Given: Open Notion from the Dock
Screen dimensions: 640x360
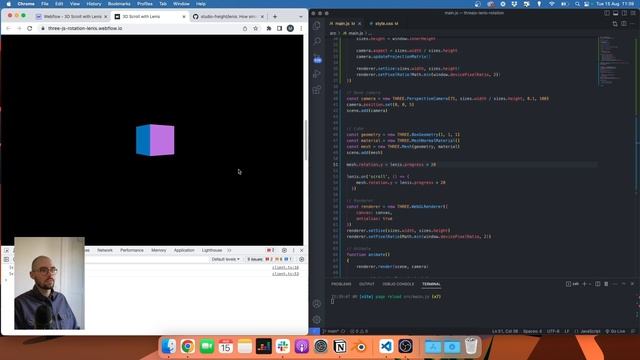Looking at the screenshot, I should point(340,347).
